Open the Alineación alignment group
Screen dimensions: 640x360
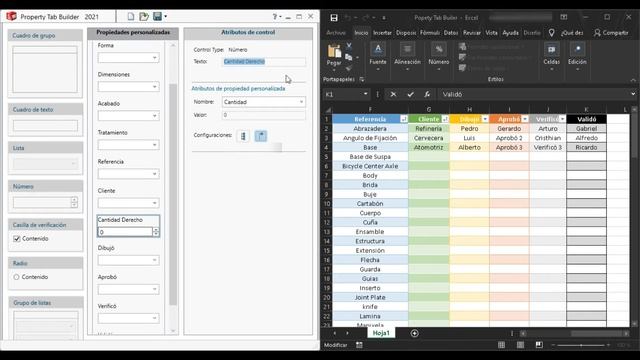[x=407, y=57]
